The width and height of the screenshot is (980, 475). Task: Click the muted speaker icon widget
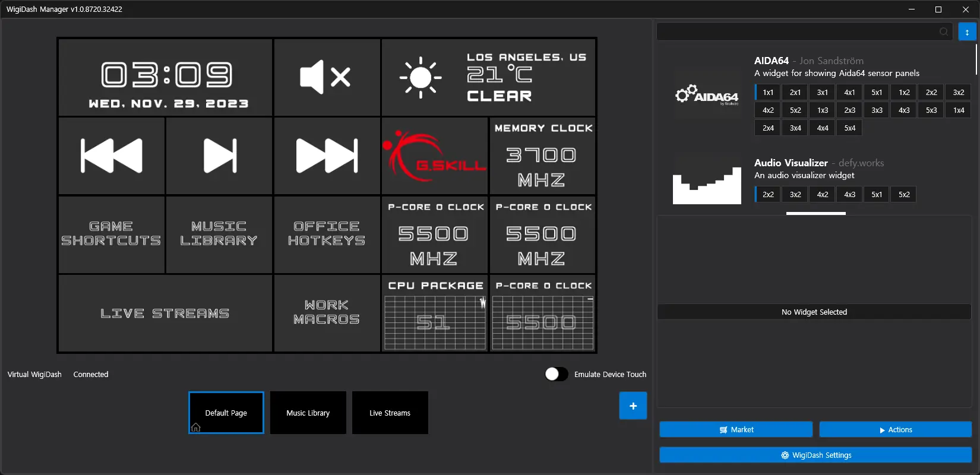click(x=326, y=77)
